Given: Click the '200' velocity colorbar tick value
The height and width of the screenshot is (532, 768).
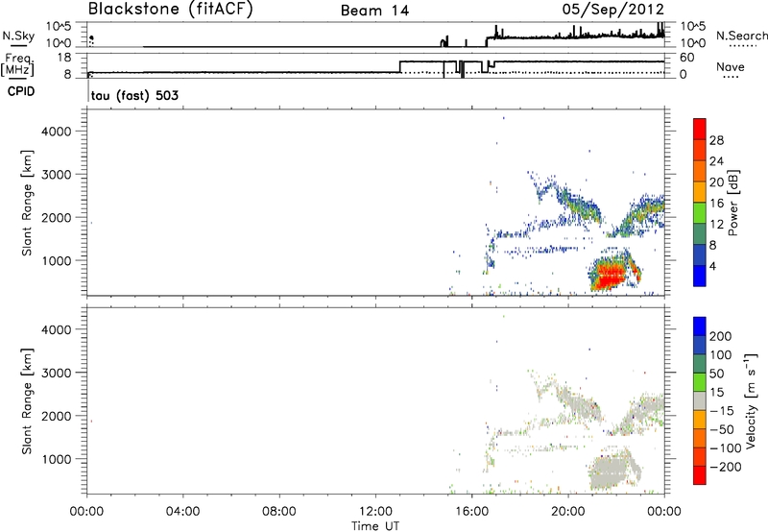Looking at the screenshot, I should [721, 336].
